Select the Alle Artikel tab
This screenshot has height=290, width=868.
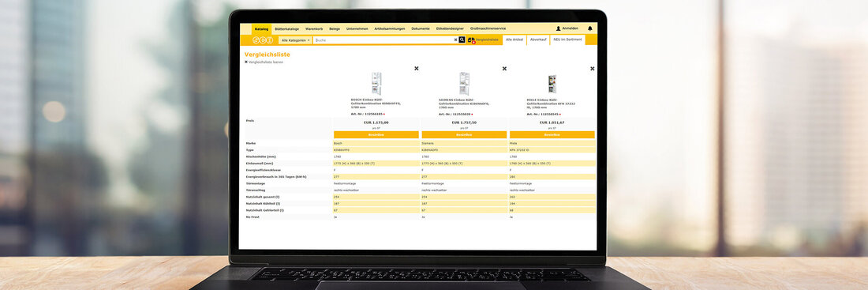[x=514, y=40]
